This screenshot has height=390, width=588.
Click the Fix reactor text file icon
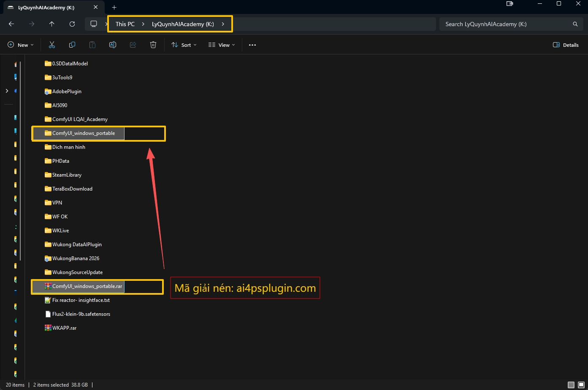[48, 300]
